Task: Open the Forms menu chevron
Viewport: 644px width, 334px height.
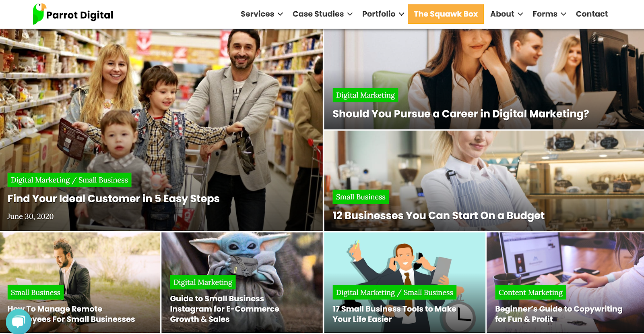Action: pos(563,14)
